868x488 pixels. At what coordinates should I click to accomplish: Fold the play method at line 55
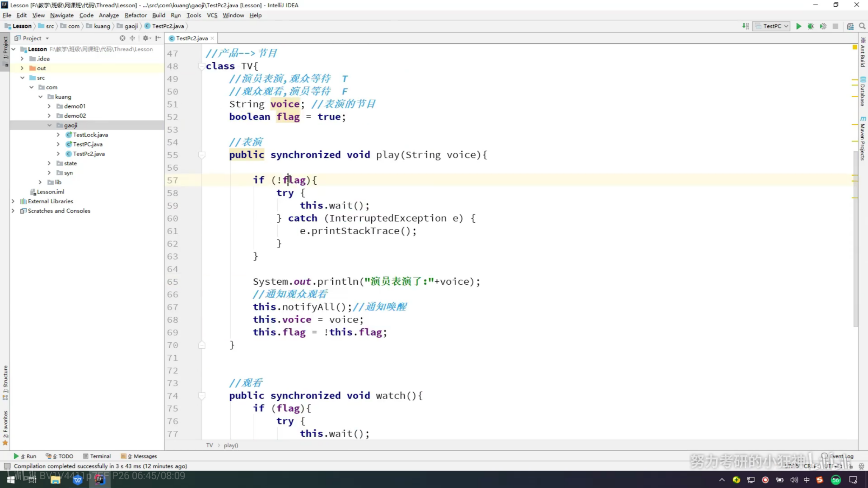click(x=202, y=155)
